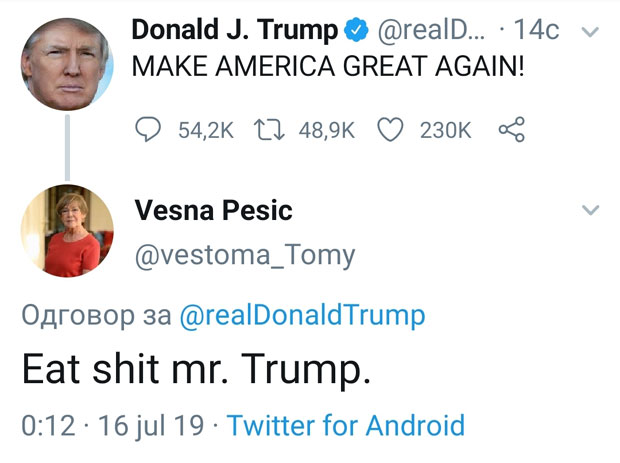Click the 0:12 · 16 jul 19 timestamp
The height and width of the screenshot is (463, 620).
tap(114, 425)
